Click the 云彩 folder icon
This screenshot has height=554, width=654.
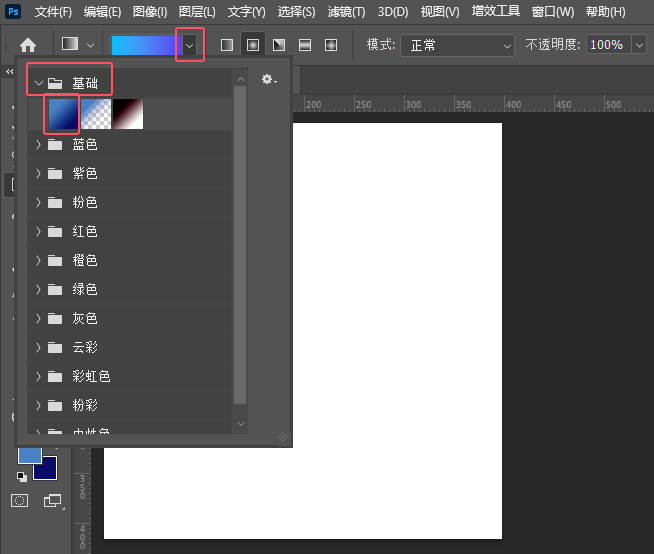pyautogui.click(x=55, y=348)
